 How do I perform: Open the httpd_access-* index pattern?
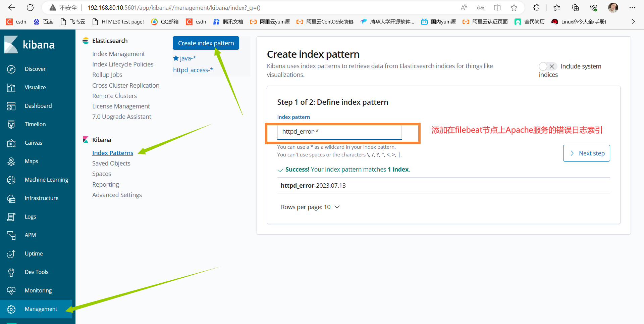193,70
